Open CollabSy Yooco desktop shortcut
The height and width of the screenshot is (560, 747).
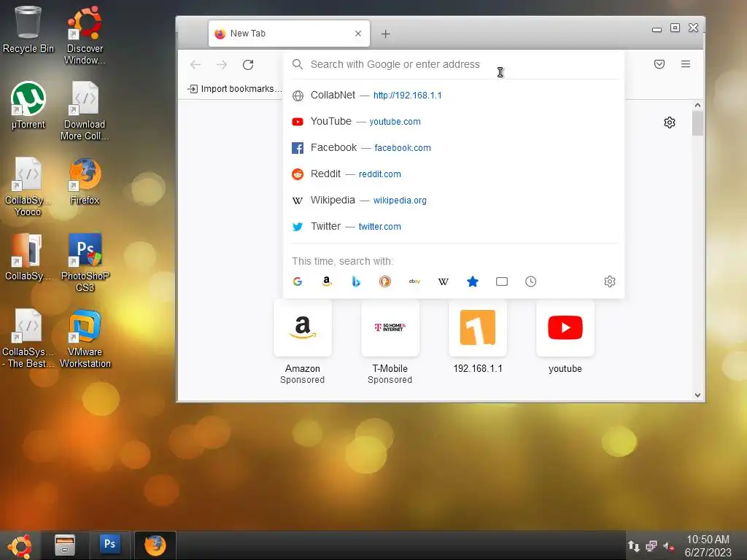(x=28, y=187)
